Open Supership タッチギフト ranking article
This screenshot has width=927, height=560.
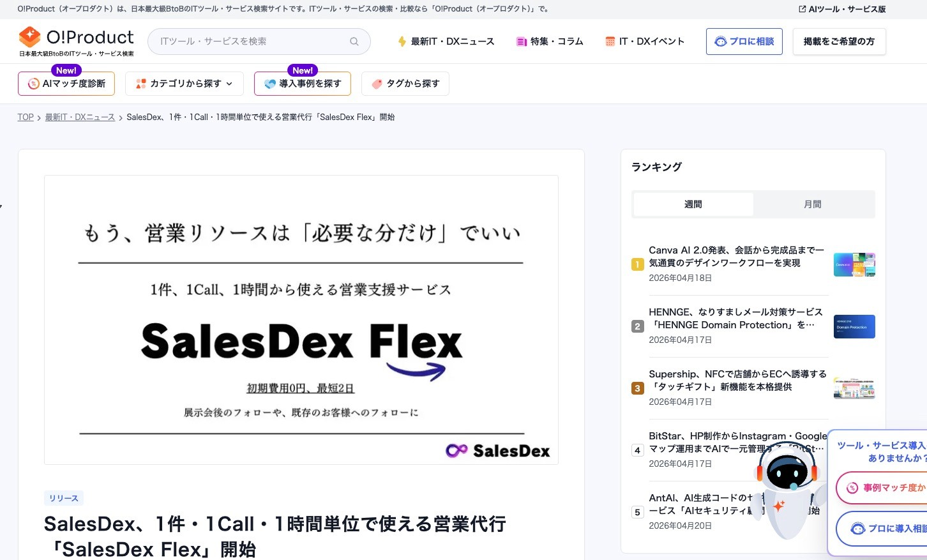click(x=737, y=381)
